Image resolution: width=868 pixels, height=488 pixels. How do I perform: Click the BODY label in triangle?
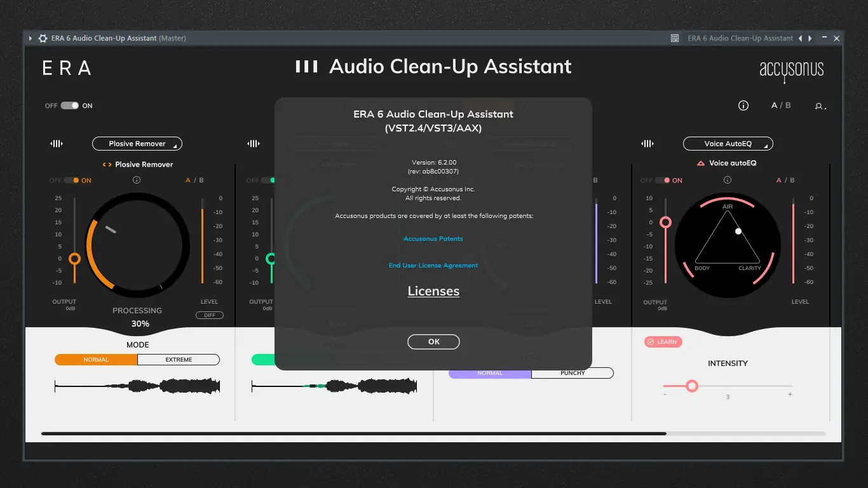pos(702,268)
